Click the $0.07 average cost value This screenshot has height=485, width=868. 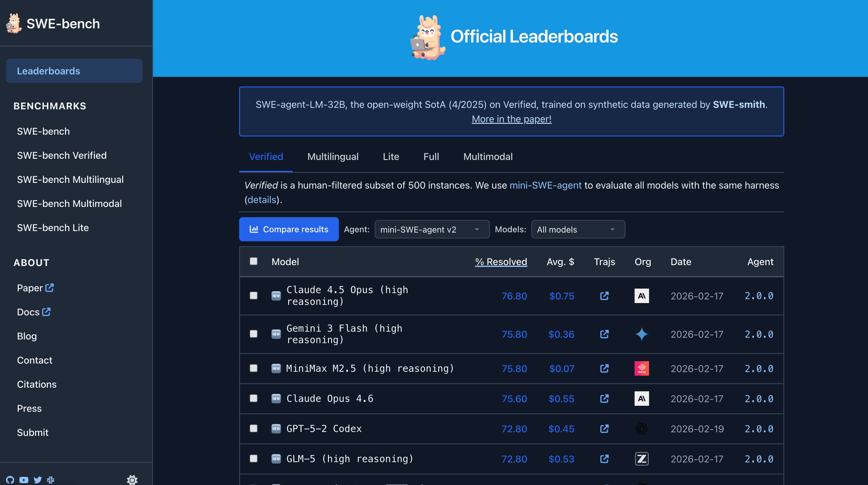tap(561, 368)
